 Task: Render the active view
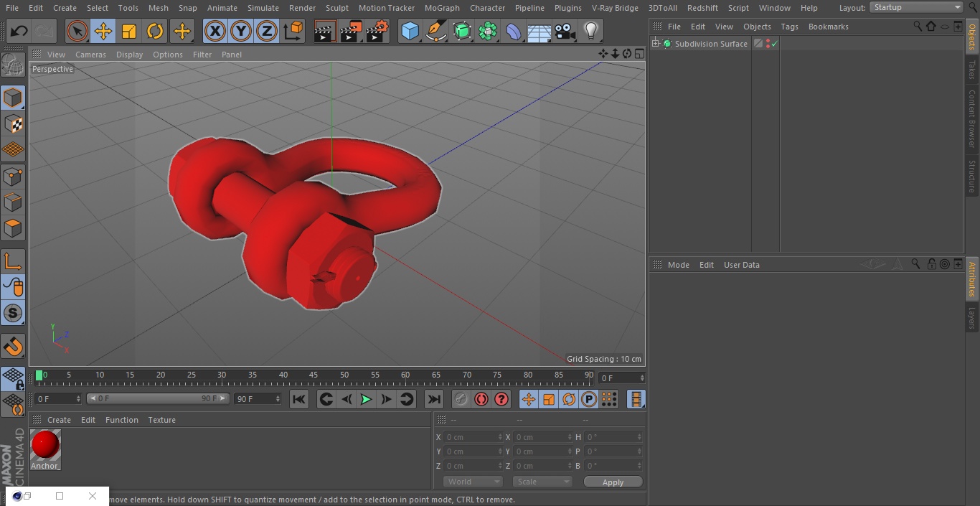pos(325,31)
